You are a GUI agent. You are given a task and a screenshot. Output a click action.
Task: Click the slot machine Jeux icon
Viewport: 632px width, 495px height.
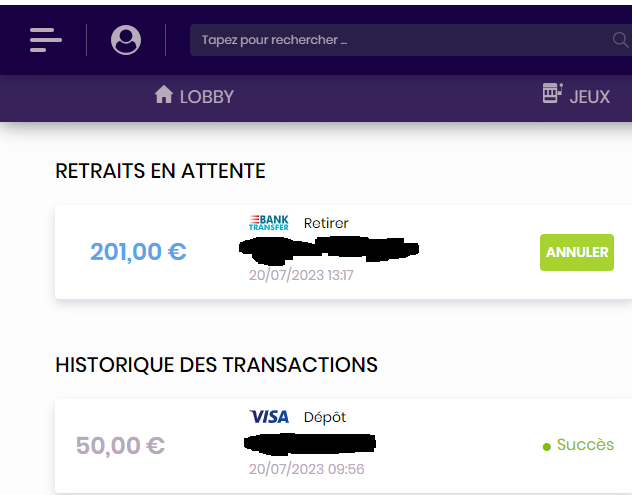(552, 94)
